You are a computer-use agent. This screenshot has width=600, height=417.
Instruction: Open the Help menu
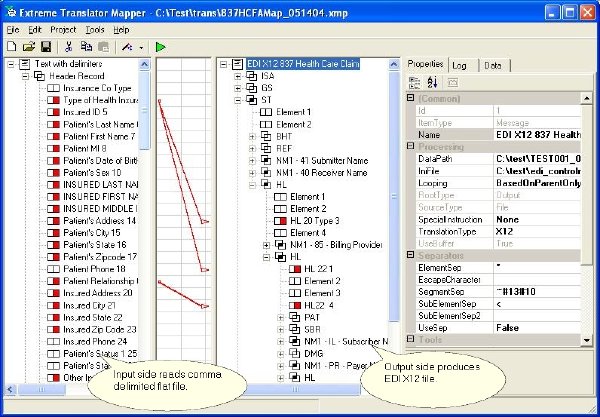pyautogui.click(x=121, y=30)
